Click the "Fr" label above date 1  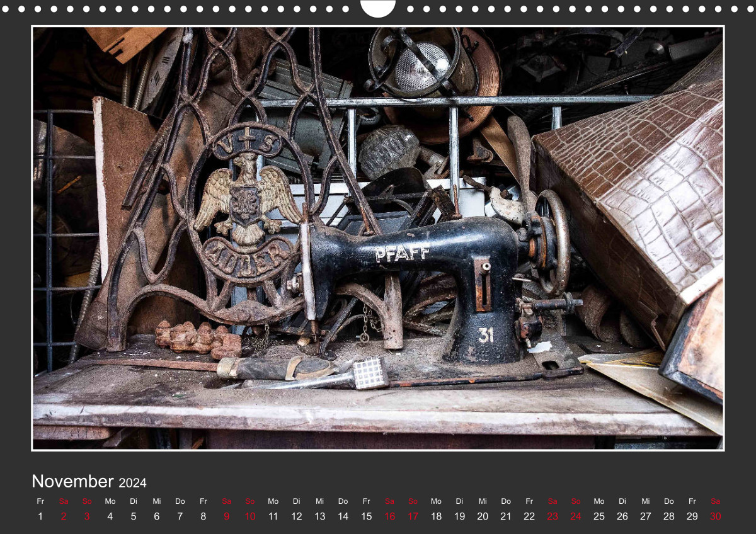40,501
